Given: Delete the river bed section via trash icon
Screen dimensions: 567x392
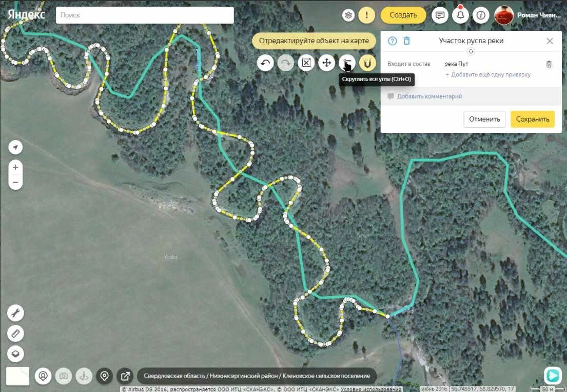Looking at the screenshot, I should (407, 41).
